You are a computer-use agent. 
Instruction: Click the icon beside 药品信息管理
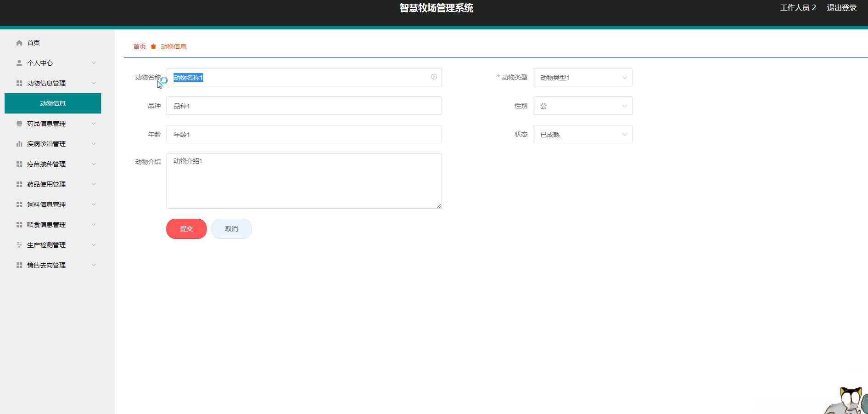click(19, 124)
